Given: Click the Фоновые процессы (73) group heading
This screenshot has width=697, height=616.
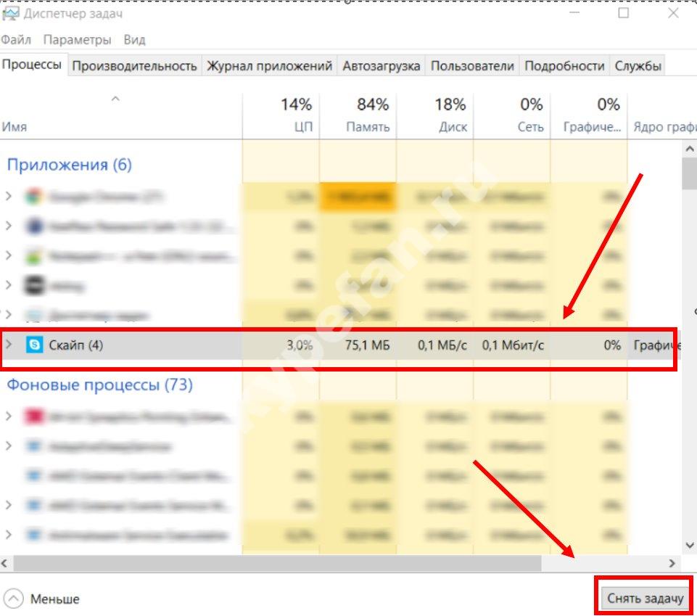Looking at the screenshot, I should coord(100,385).
